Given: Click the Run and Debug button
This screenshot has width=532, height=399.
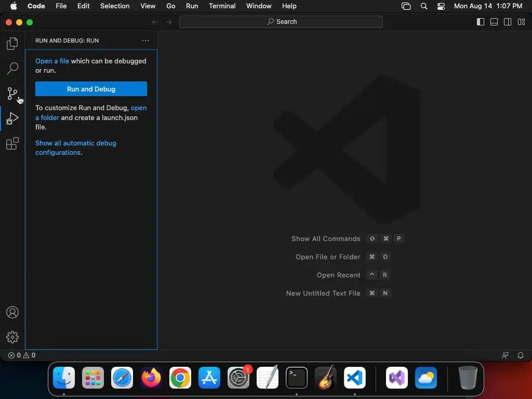Looking at the screenshot, I should tap(91, 89).
